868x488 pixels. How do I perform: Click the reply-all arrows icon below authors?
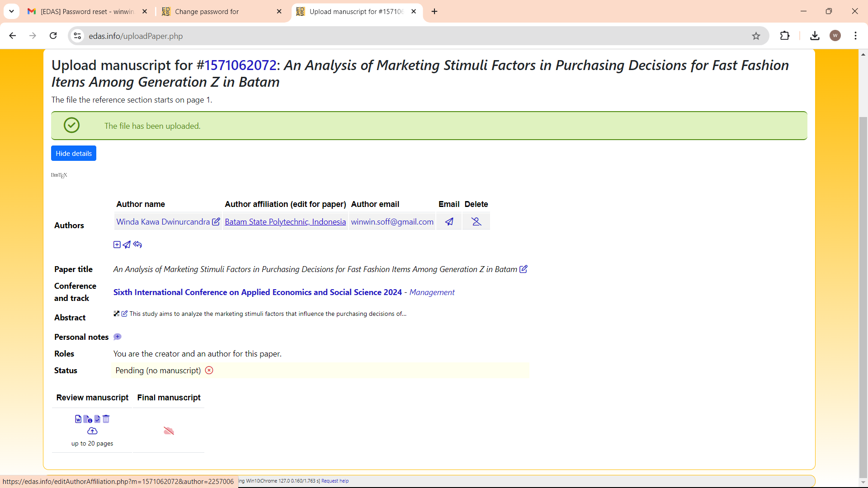click(138, 244)
